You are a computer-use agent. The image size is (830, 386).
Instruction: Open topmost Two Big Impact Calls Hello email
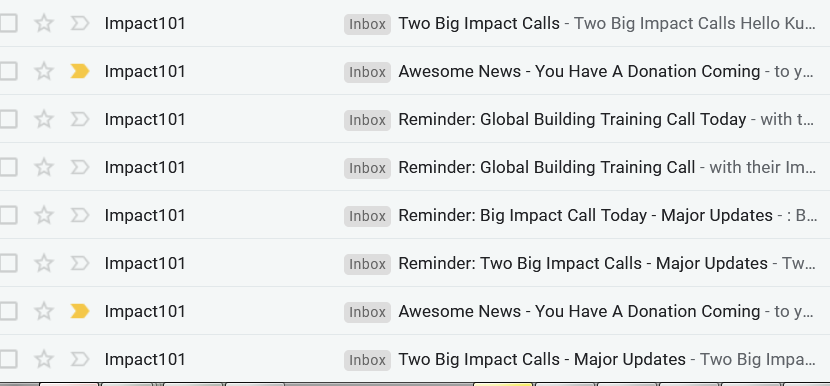[479, 23]
